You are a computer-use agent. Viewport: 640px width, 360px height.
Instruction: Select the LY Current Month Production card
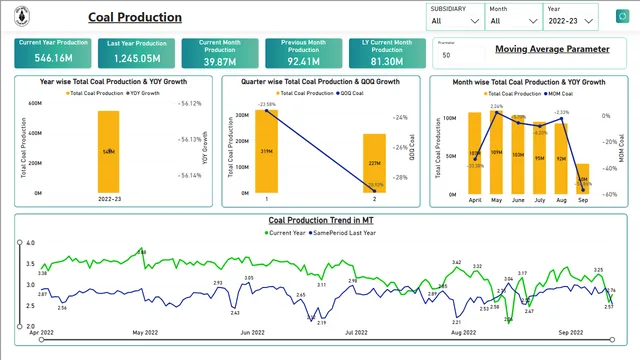click(x=387, y=53)
